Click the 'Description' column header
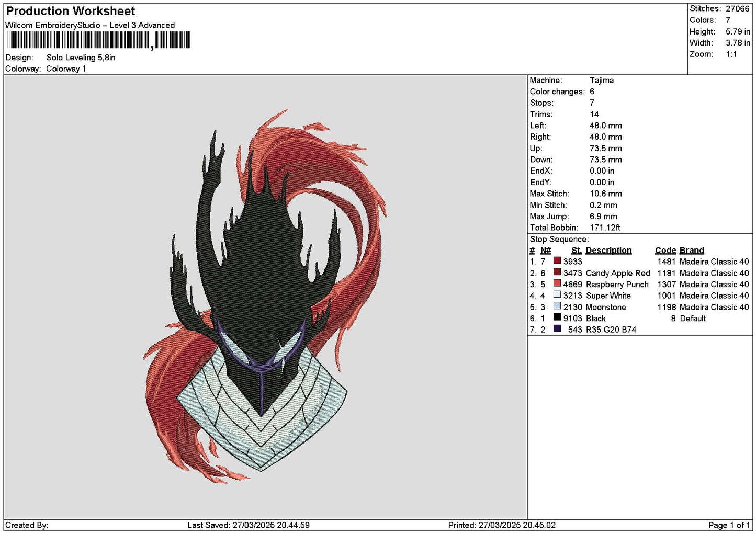The width and height of the screenshot is (756, 534). pyautogui.click(x=608, y=251)
